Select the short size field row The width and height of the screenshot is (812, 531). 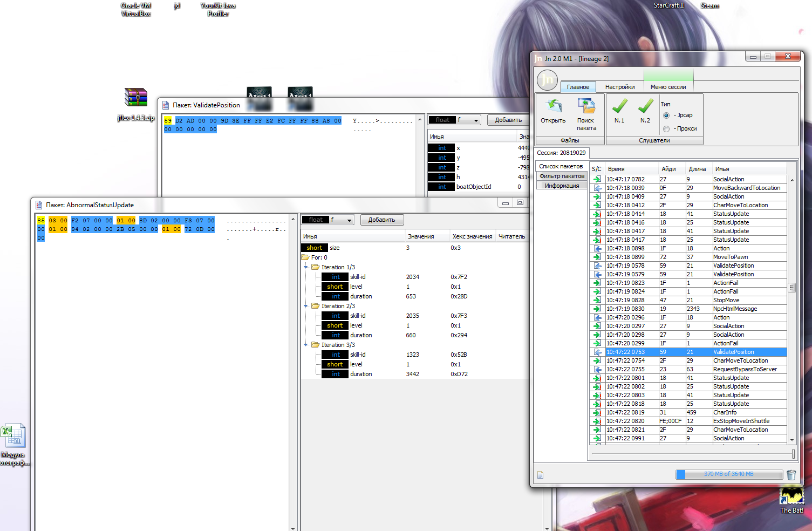(x=414, y=248)
